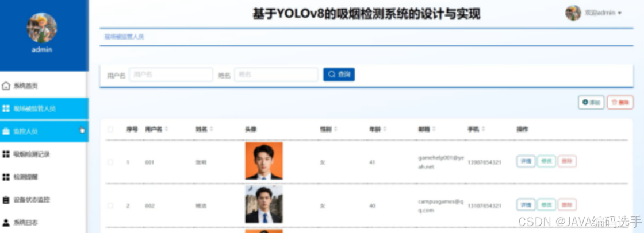Sort the table by 邮箱 column arrows
This screenshot has width=644, height=233.
[x=434, y=129]
